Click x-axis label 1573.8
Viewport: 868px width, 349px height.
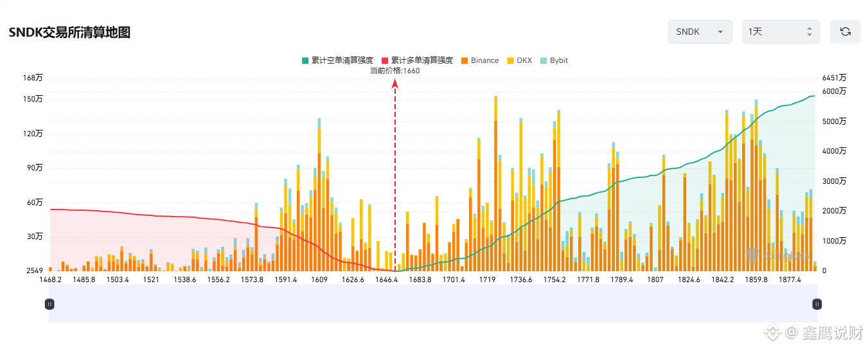(x=252, y=280)
